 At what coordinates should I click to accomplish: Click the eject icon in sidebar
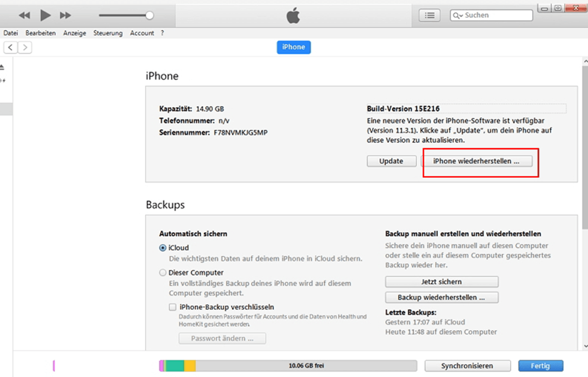(x=2, y=66)
